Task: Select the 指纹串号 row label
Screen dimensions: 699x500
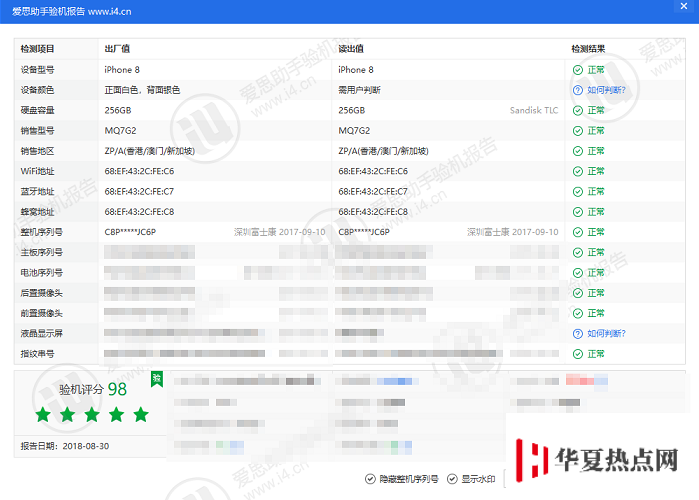Action: point(37,354)
